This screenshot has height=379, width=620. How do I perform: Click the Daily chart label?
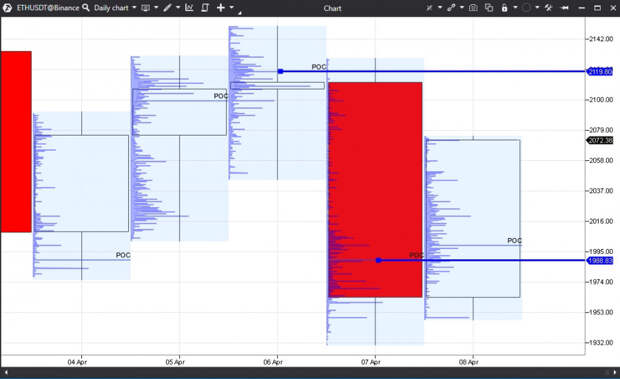coord(111,8)
